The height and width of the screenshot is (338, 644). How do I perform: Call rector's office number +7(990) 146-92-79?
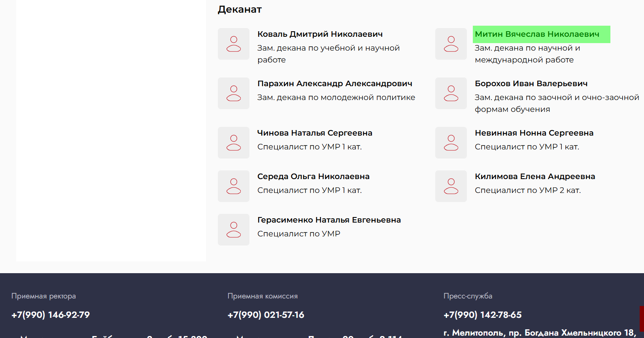click(x=51, y=315)
